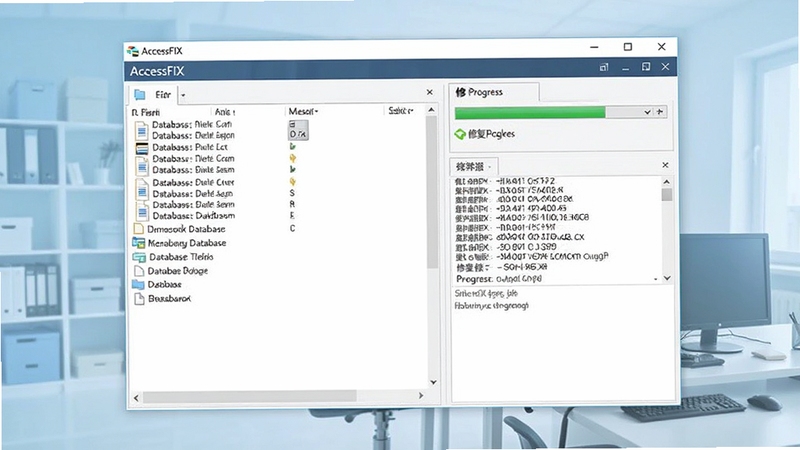Image resolution: width=800 pixels, height=450 pixels.
Task: Click document icon beside 'Database: Dielé Cruer'
Action: click(x=142, y=190)
